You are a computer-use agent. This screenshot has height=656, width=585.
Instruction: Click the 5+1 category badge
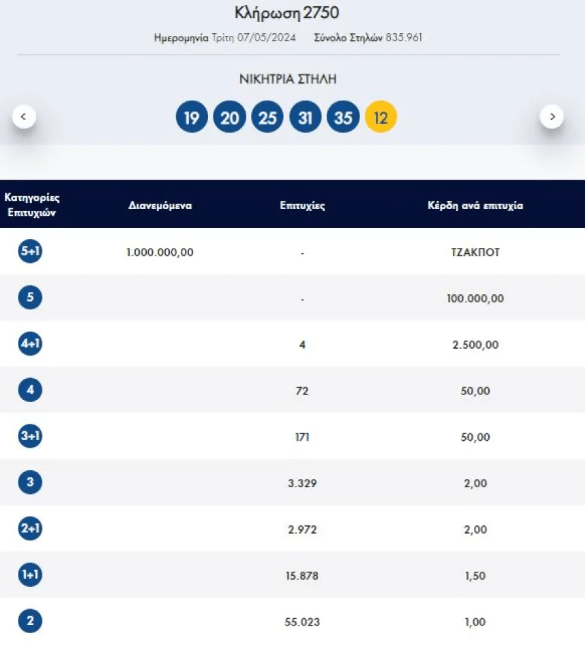(30, 251)
